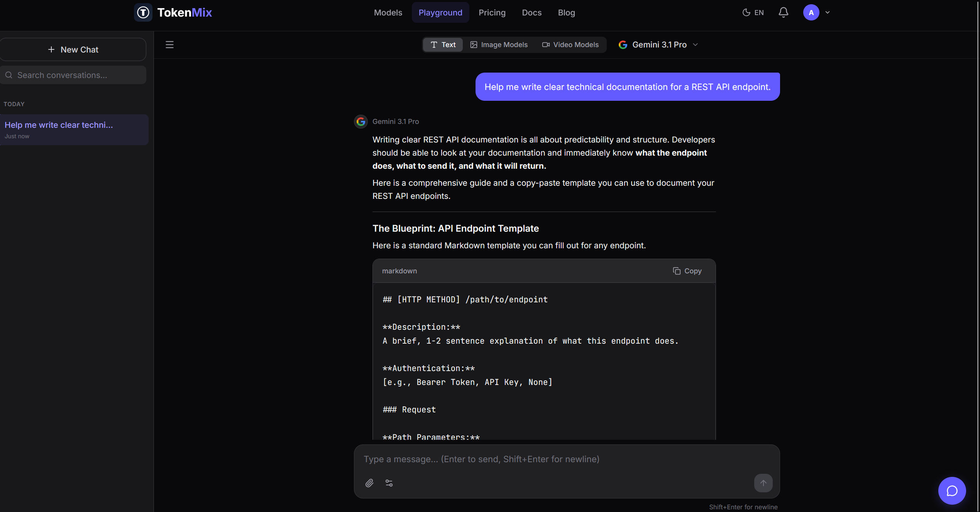980x512 pixels.
Task: Copy the markdown code block
Action: [x=687, y=271]
